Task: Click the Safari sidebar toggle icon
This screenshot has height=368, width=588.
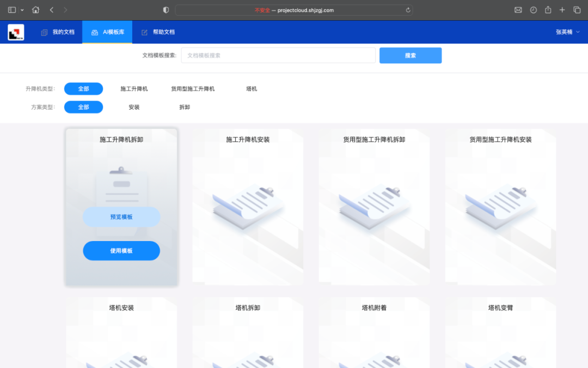Action: pyautogui.click(x=12, y=10)
